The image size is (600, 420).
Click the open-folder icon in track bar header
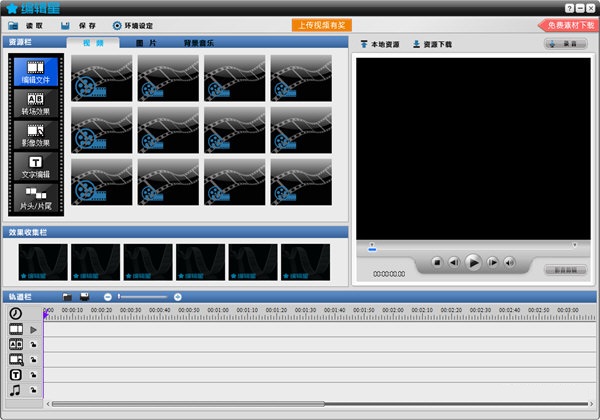pyautogui.click(x=67, y=296)
